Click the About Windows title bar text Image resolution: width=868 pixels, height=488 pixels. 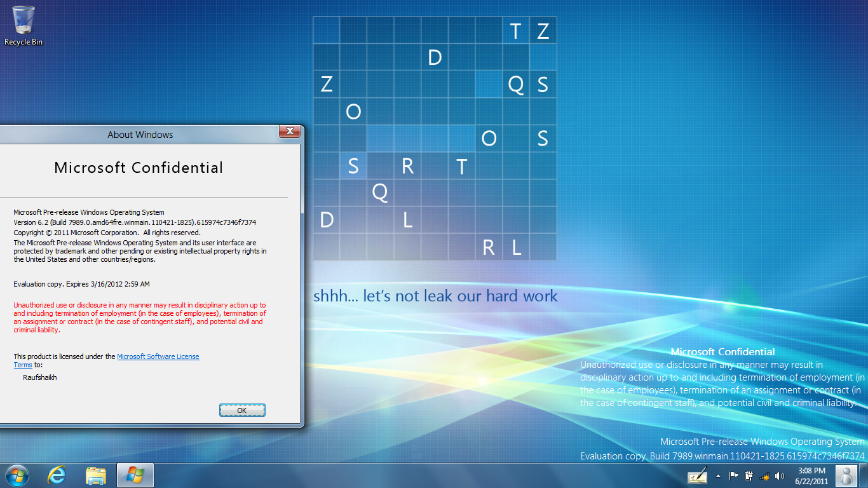(140, 135)
